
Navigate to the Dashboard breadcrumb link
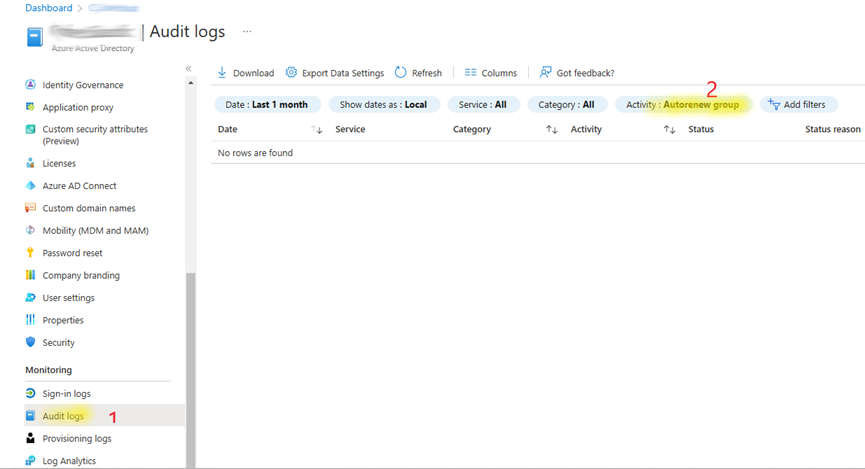(48, 8)
